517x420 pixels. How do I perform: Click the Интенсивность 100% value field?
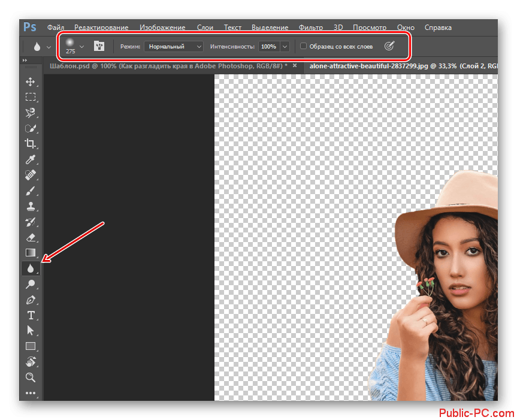(x=268, y=46)
